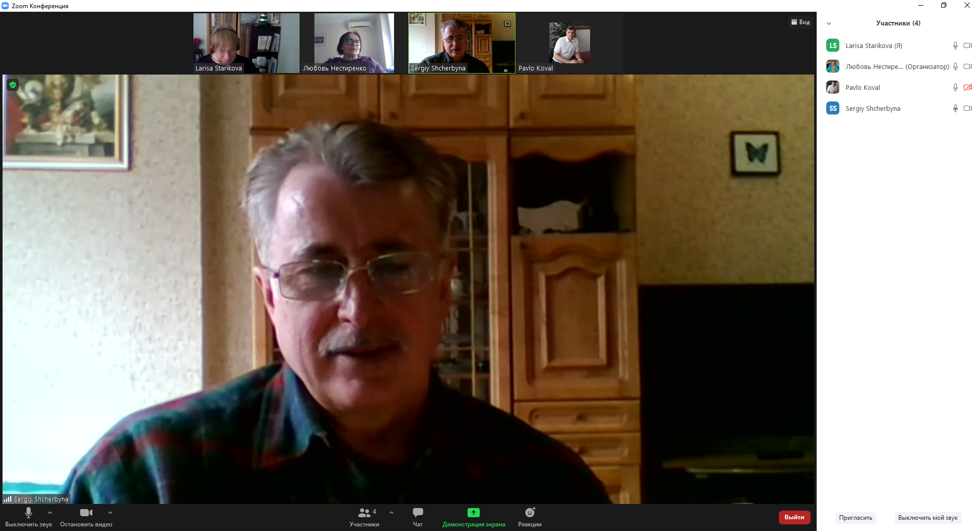Click Любовь Нестиренко camera icon in list

tap(967, 66)
